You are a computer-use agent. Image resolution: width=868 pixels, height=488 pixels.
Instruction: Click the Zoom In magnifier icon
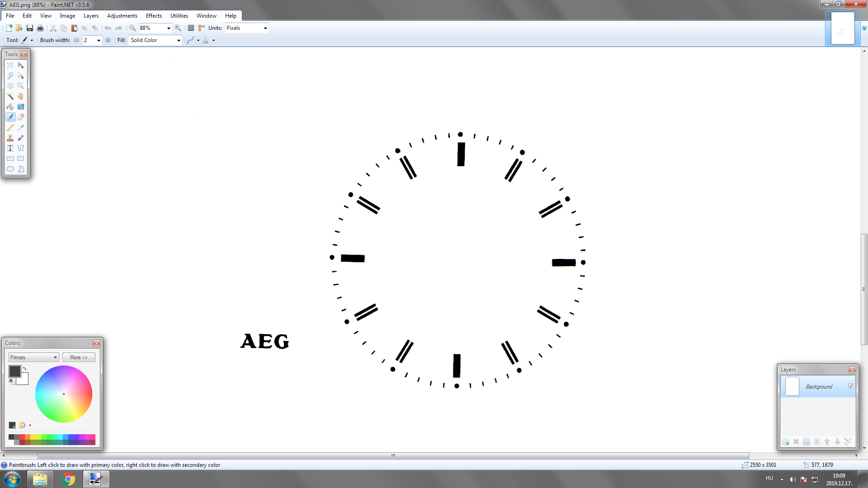(178, 28)
